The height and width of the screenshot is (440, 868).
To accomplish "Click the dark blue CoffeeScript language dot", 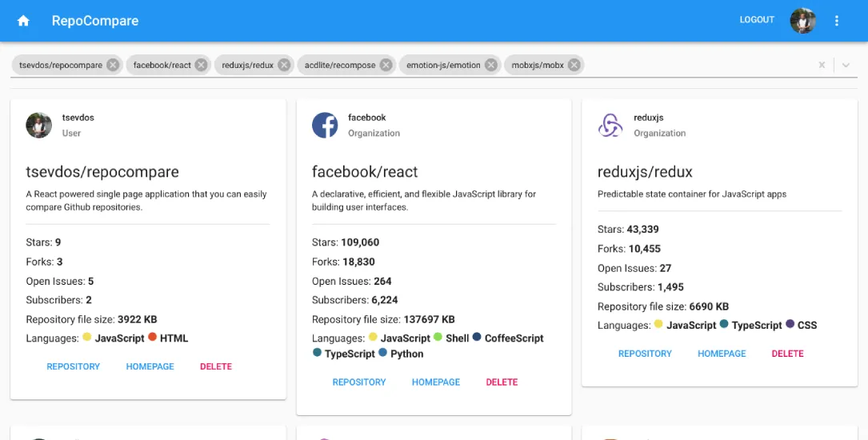I will (x=477, y=337).
